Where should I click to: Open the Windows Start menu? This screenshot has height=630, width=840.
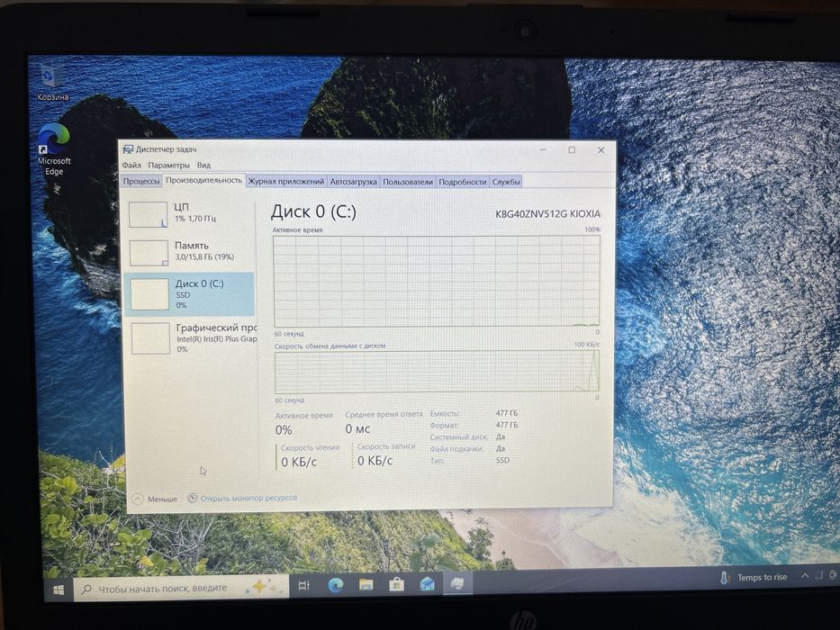pyautogui.click(x=59, y=589)
